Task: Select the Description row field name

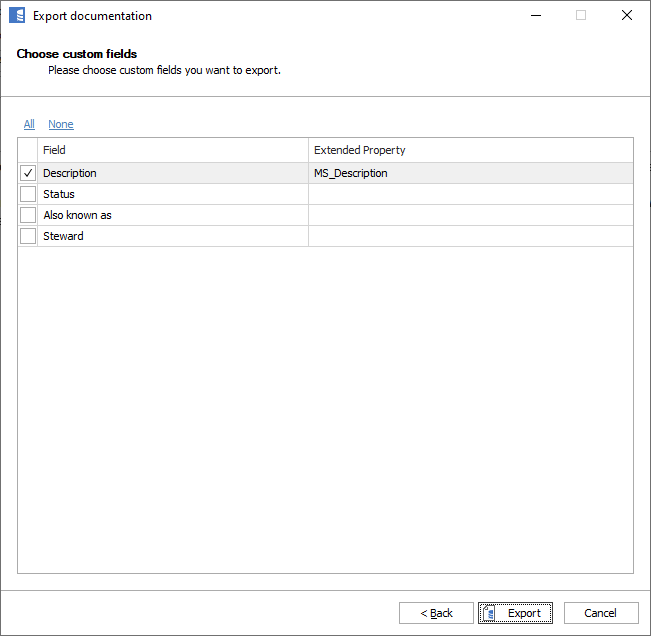Action: click(x=70, y=173)
